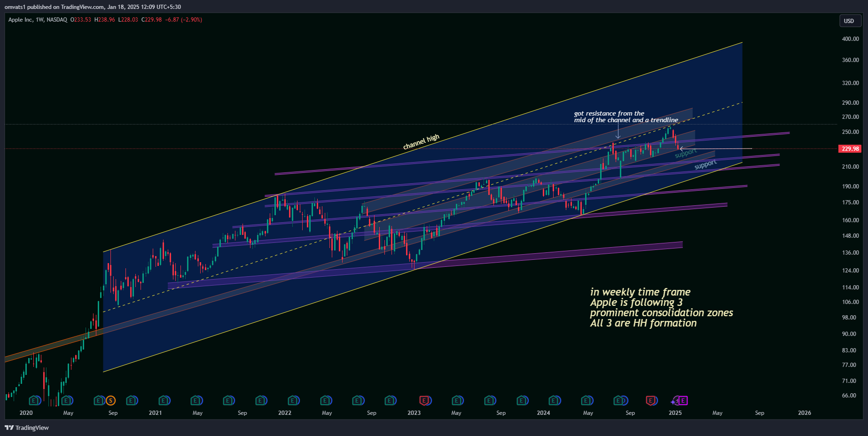Click the 190.00 price axis label

point(850,187)
